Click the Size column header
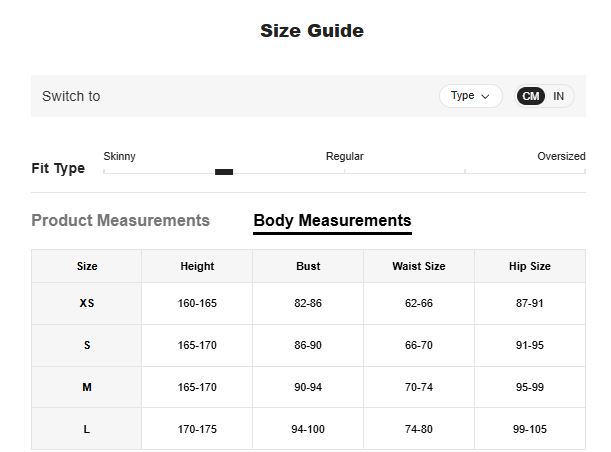This screenshot has height=452, width=611. tap(87, 266)
